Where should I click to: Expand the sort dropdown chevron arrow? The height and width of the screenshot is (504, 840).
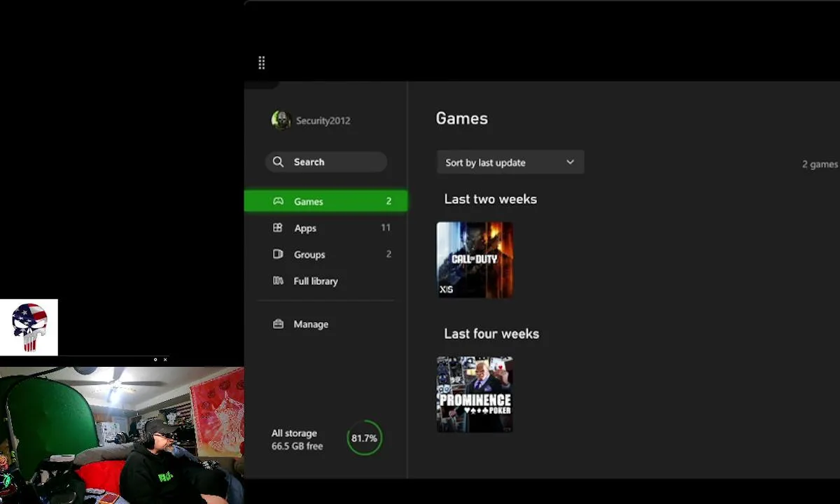(x=570, y=162)
